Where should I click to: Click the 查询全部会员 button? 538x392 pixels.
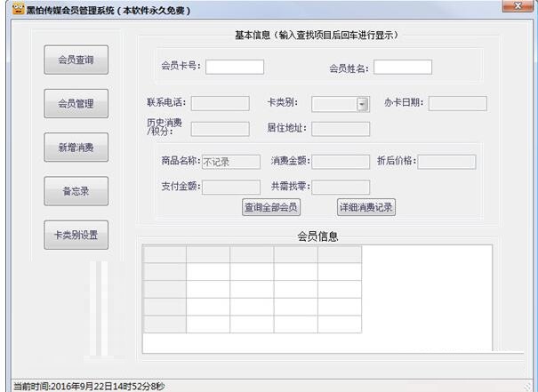tap(271, 207)
